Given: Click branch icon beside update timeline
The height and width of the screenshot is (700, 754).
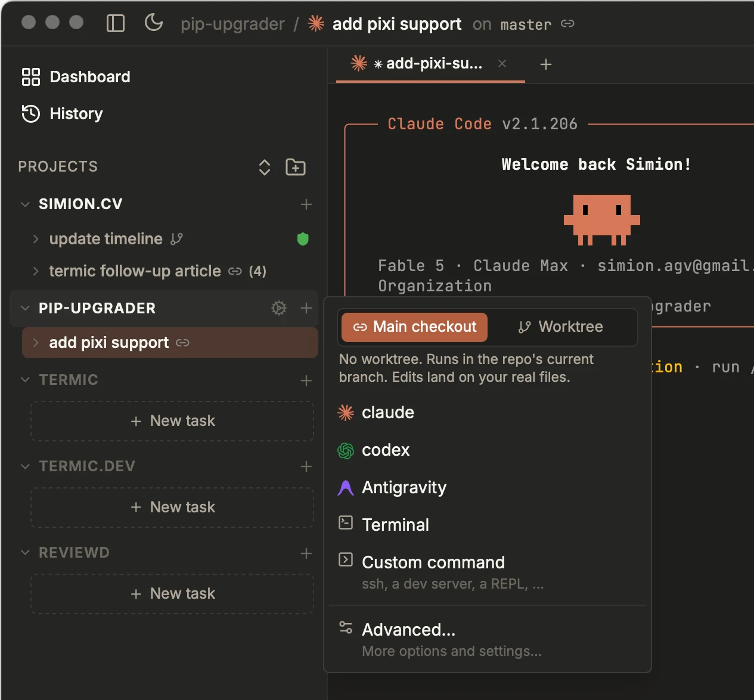Looking at the screenshot, I should (176, 239).
